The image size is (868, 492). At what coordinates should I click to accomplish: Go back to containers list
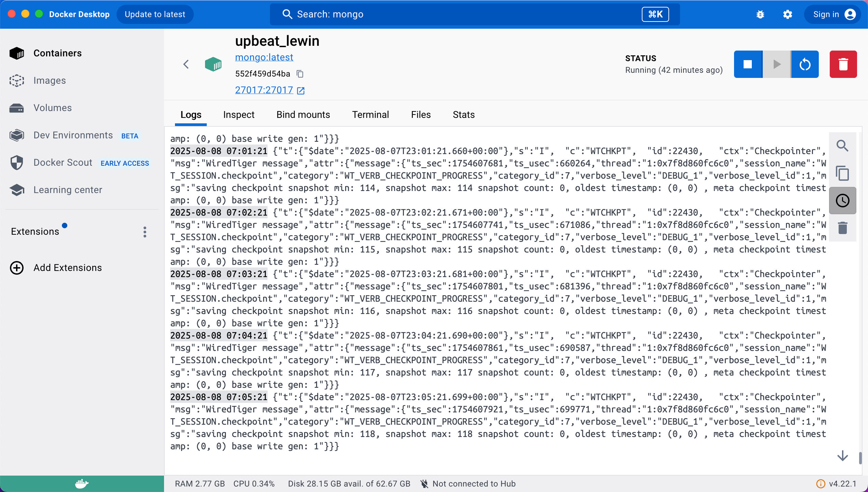point(186,64)
